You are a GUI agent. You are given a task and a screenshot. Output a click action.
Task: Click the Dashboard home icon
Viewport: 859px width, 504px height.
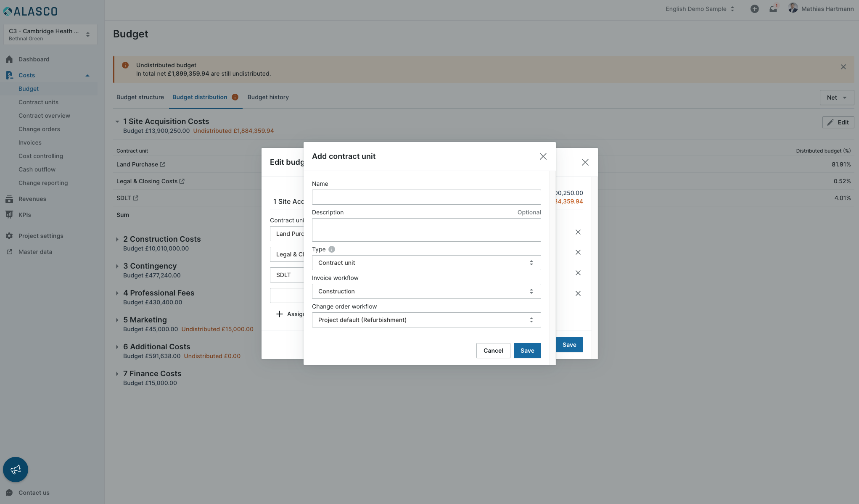[9, 59]
